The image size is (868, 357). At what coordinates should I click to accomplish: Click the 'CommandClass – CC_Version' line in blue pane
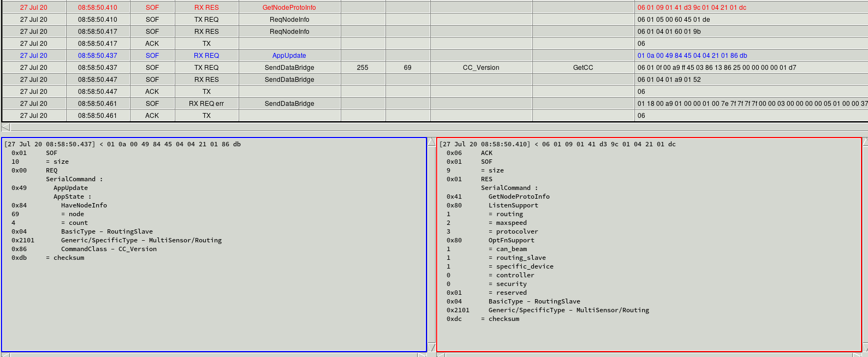click(109, 249)
